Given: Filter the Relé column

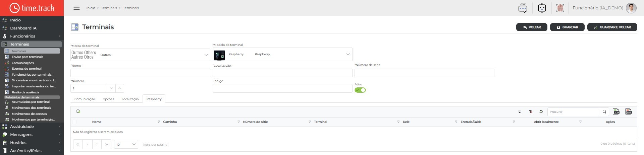Looking at the screenshot, I should (456, 122).
